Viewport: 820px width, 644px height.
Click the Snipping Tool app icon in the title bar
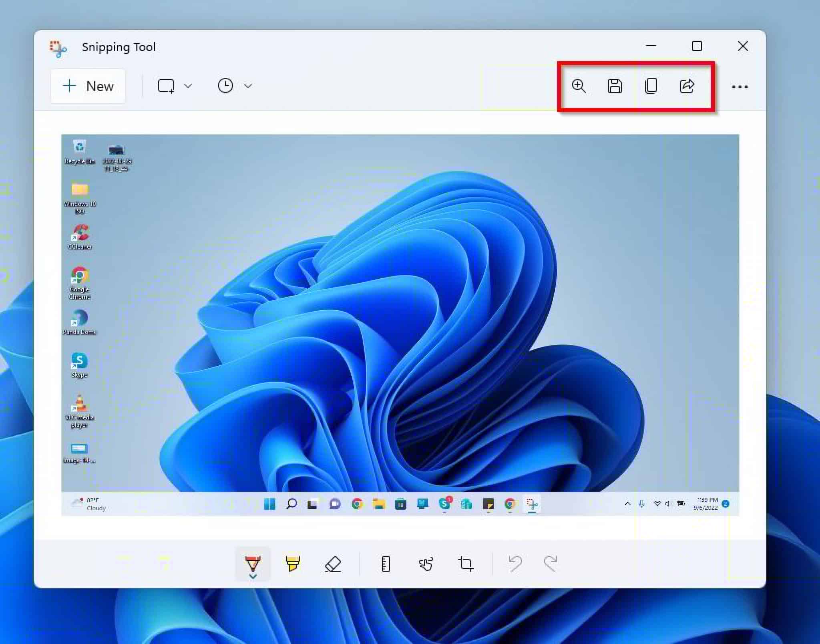[x=58, y=48]
